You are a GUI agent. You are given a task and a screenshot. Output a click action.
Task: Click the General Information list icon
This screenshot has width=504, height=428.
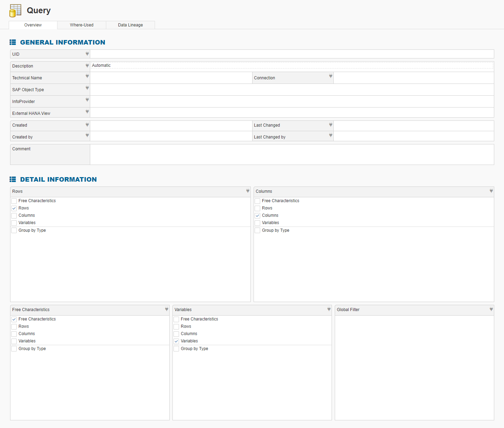(13, 42)
